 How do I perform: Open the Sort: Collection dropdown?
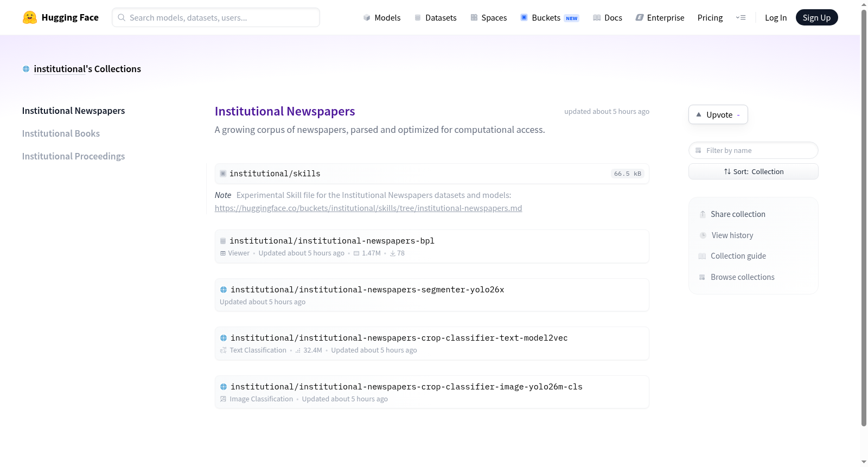(753, 171)
